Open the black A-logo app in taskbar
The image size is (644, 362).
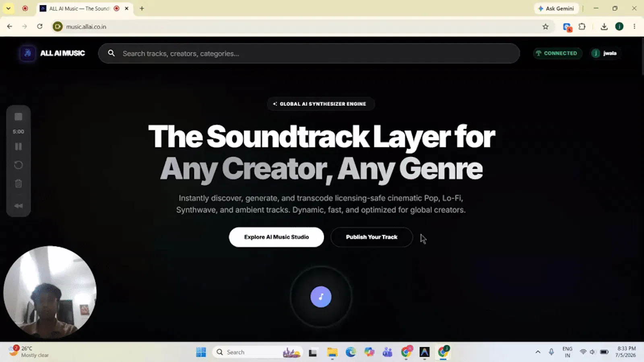point(424,352)
